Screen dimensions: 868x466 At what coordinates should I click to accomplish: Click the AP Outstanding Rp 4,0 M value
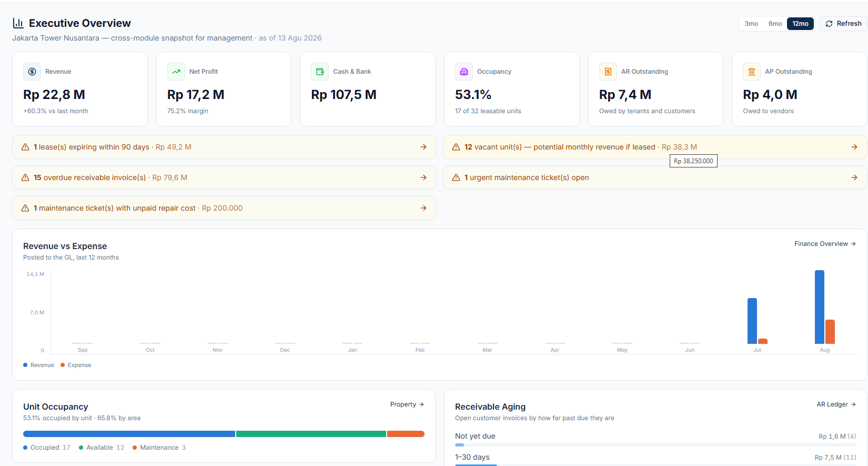click(770, 95)
